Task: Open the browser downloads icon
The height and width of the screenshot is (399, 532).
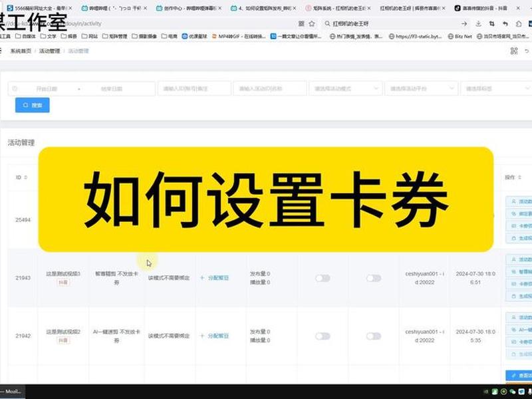Action: [x=478, y=24]
